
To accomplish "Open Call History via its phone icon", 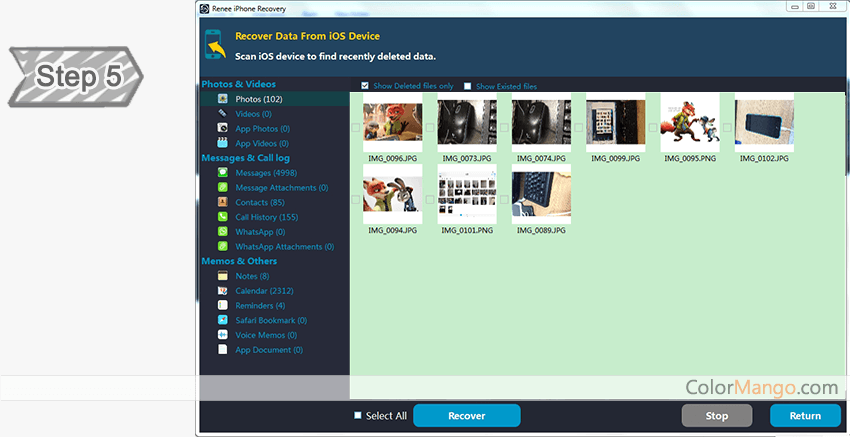I will (x=223, y=217).
